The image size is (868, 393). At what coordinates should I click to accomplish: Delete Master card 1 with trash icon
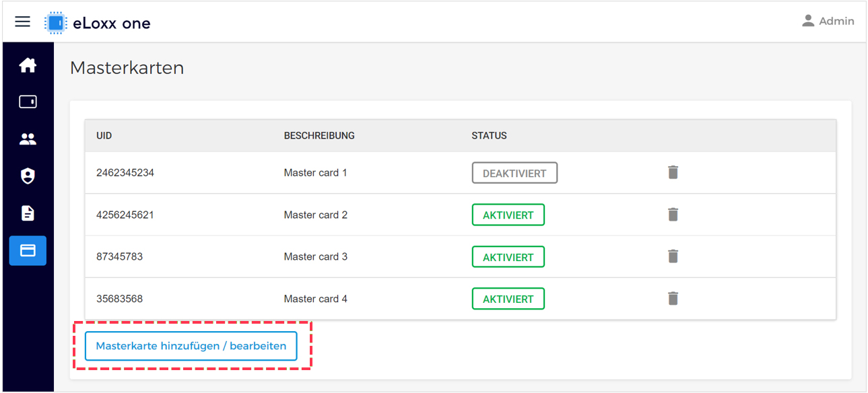click(673, 172)
